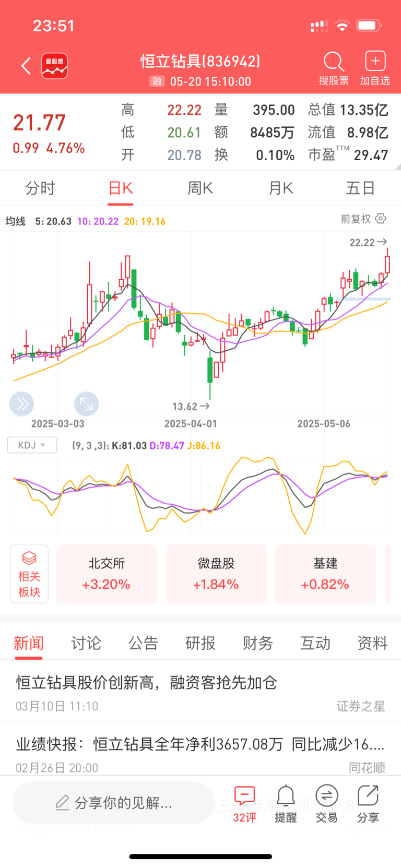Open stock search magnifier icon
The height and width of the screenshot is (868, 401).
(333, 63)
